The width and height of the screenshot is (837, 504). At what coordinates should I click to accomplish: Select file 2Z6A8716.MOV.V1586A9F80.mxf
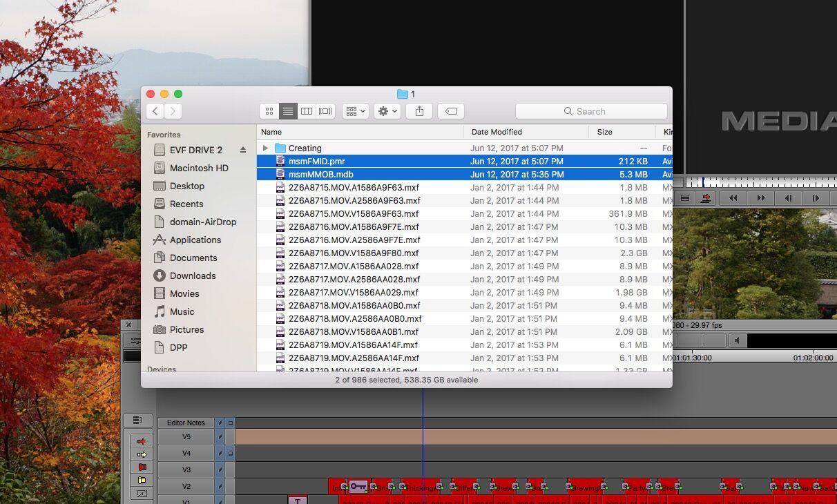click(464, 253)
